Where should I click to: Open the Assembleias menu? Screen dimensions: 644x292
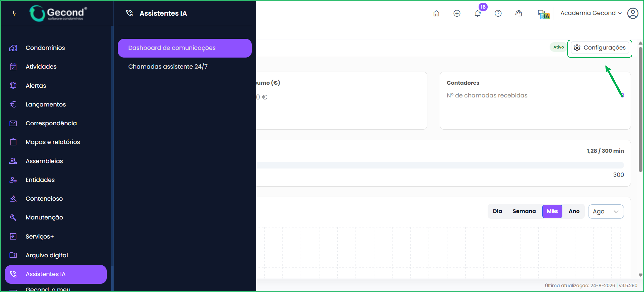[56, 161]
